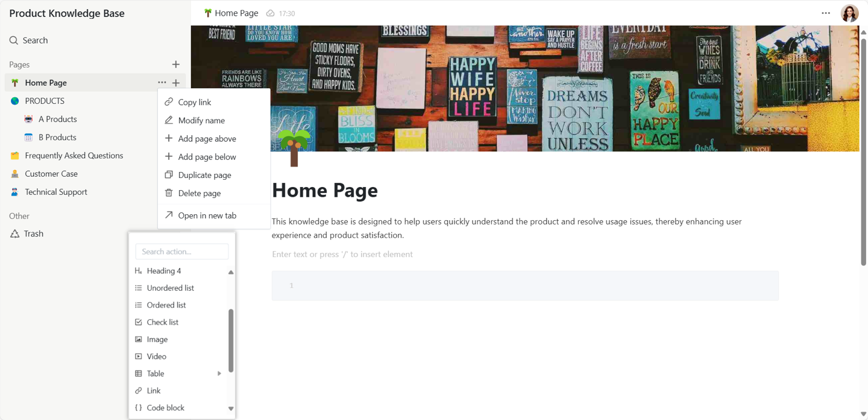Click the Product Knowledge Base title
The height and width of the screenshot is (420, 868).
point(67,13)
